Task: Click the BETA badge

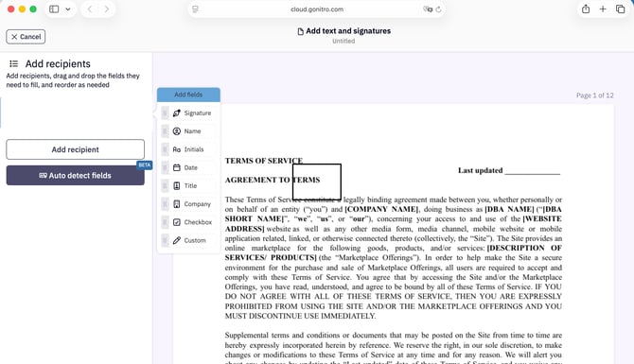Action: 145,165
